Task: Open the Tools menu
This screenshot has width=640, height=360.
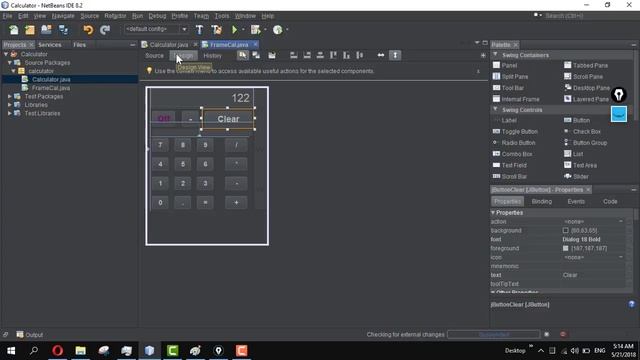Action: (222, 16)
